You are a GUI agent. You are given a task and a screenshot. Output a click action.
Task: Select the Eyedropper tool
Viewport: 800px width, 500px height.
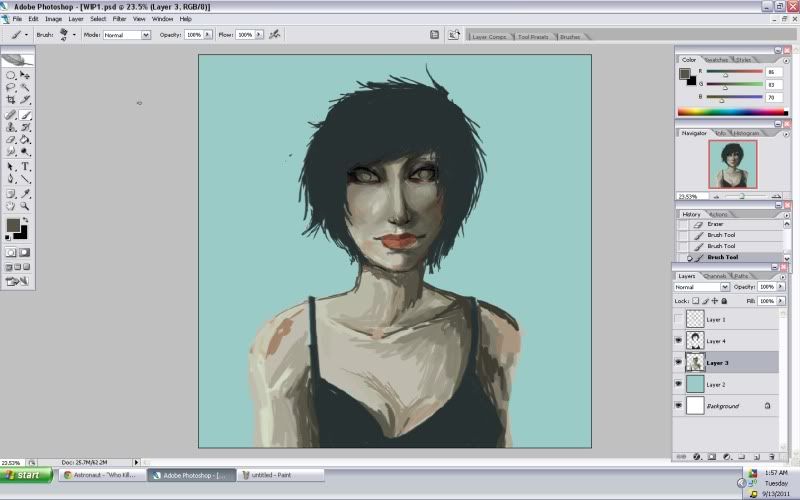25,192
